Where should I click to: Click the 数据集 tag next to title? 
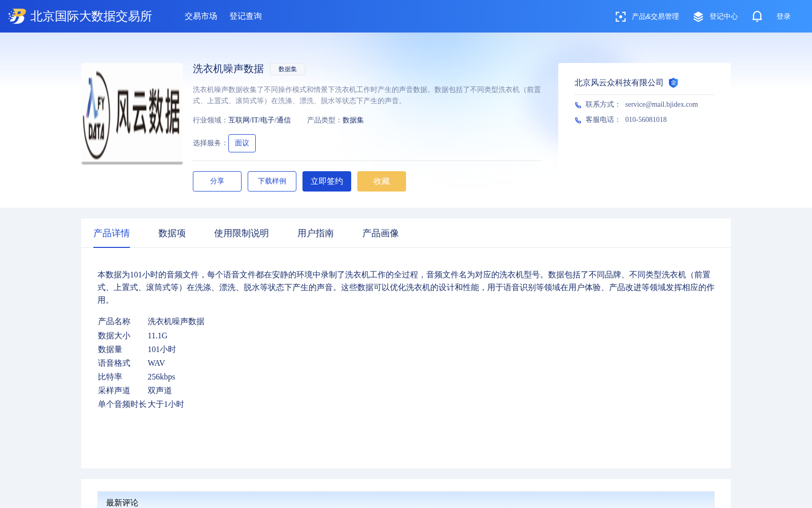[x=288, y=69]
